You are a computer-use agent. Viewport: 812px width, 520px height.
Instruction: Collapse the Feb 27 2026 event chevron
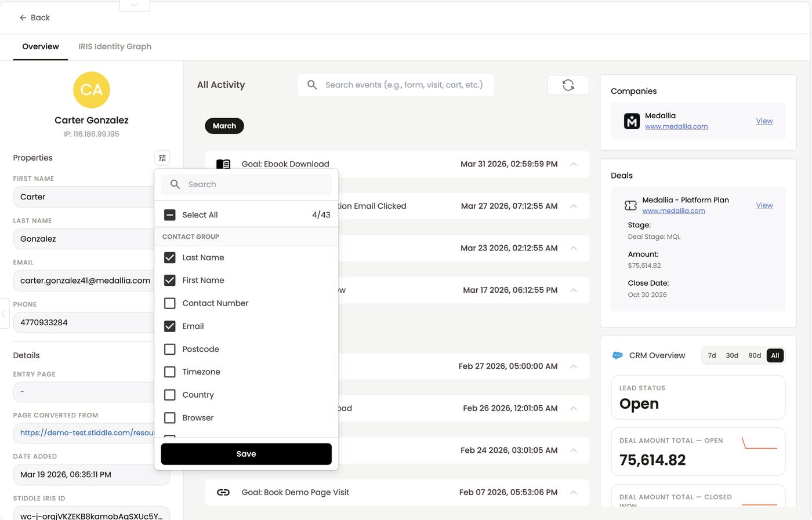[574, 366]
